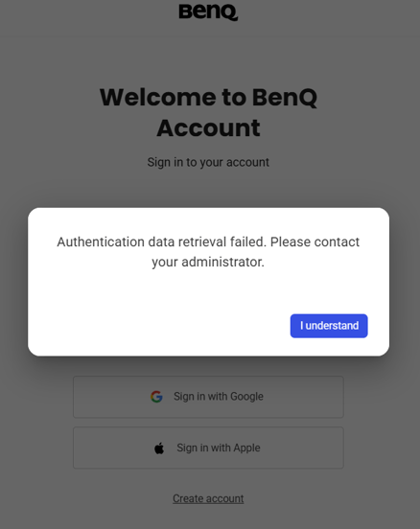Select the 'Authentication data retrieval failed' sentence

point(161,242)
